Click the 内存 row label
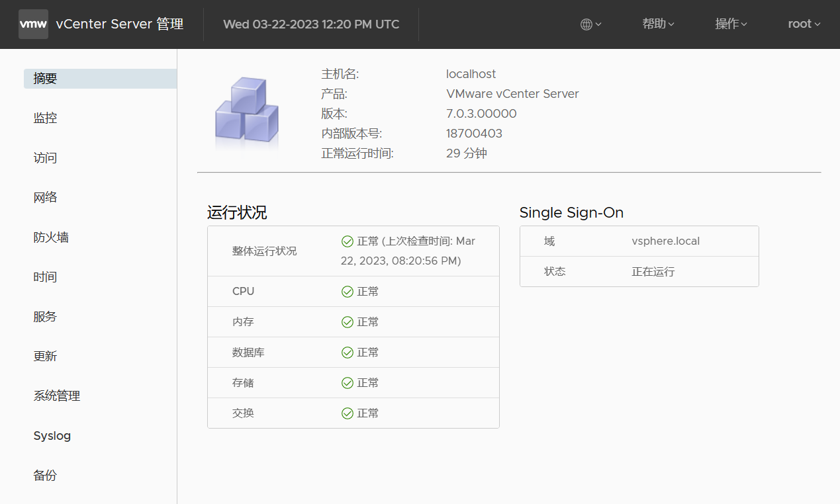This screenshot has height=504, width=840. click(x=243, y=322)
